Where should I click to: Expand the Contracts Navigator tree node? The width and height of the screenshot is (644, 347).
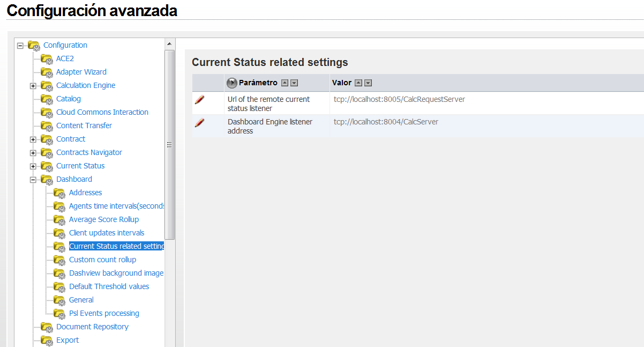(x=33, y=153)
